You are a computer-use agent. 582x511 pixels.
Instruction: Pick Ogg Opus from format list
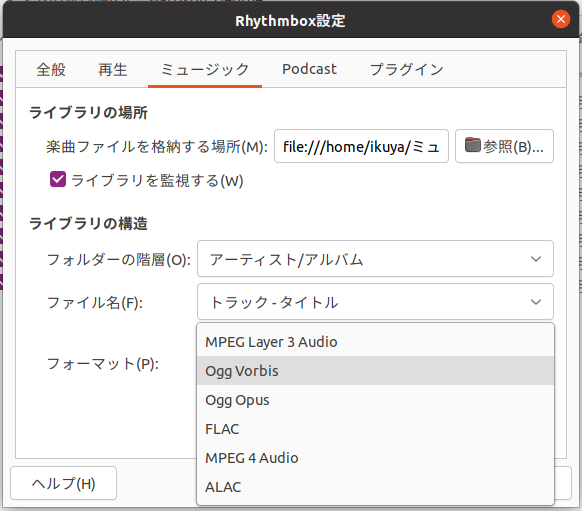tap(375, 400)
